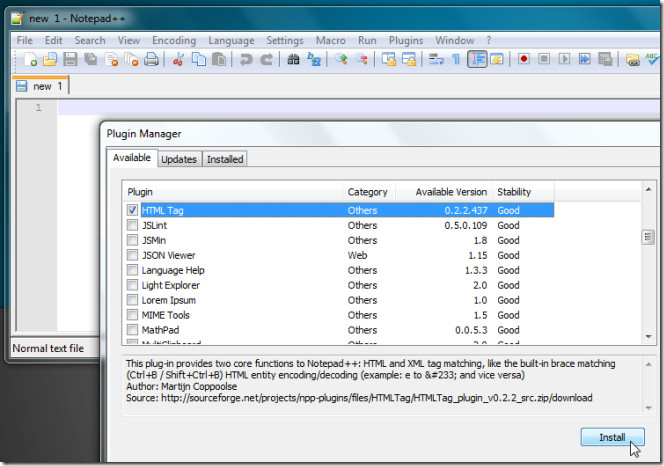
Task: Uncheck the HTML Tag plugin checkbox
Action: tap(132, 210)
